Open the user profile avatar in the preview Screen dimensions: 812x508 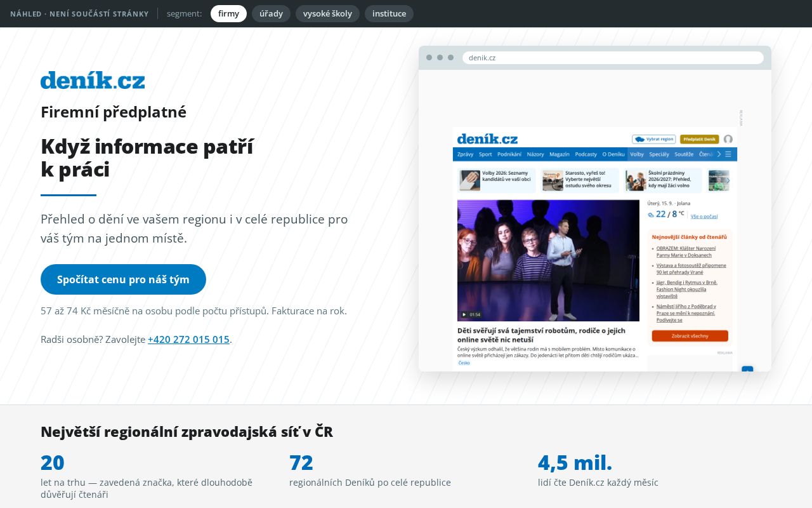[728, 139]
